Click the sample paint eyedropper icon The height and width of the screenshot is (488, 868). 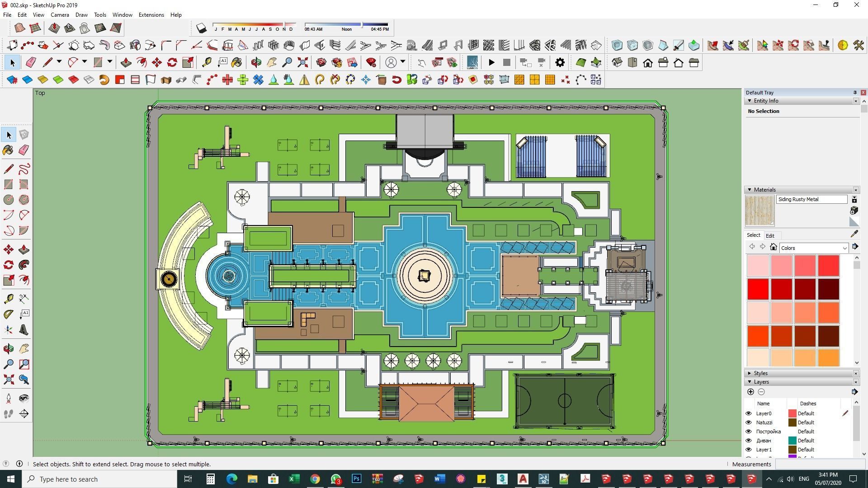[x=854, y=234]
